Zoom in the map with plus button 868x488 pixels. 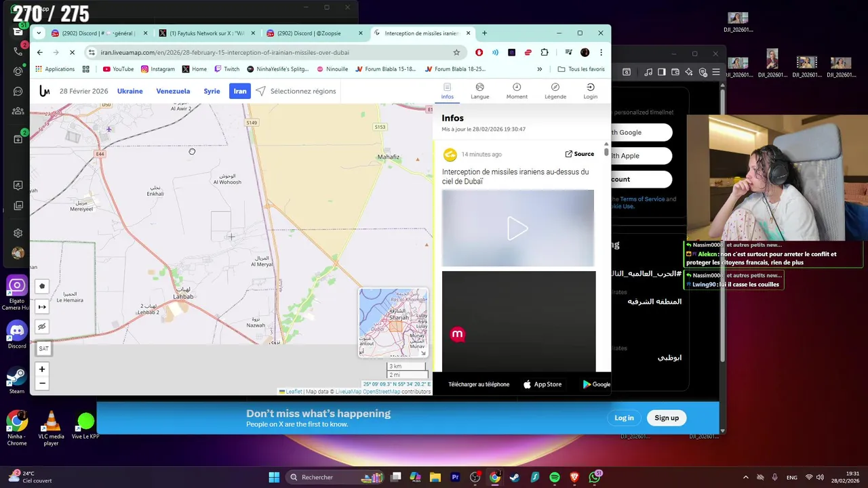point(42,369)
